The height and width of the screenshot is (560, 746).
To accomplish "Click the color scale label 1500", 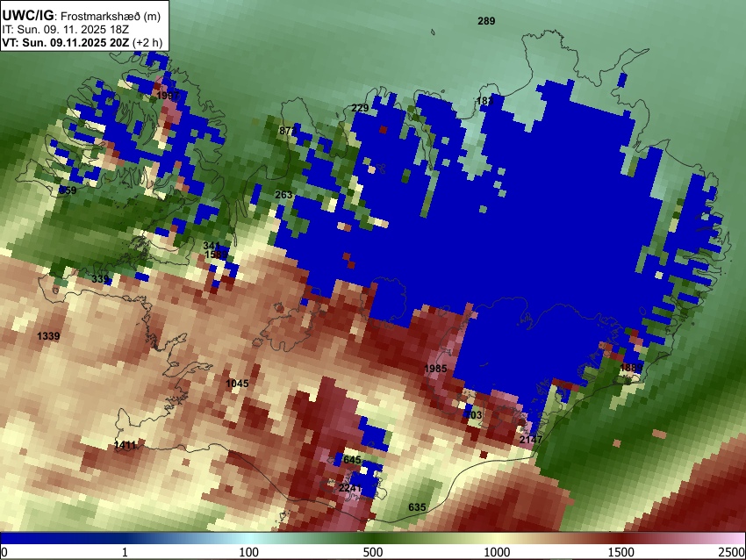I will [x=621, y=552].
